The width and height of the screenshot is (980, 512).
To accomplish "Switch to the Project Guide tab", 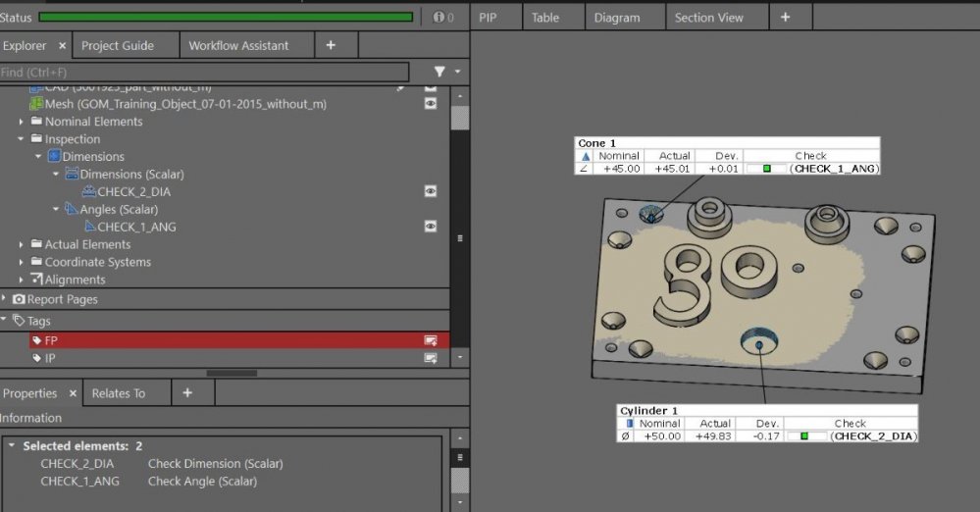I will coord(117,45).
